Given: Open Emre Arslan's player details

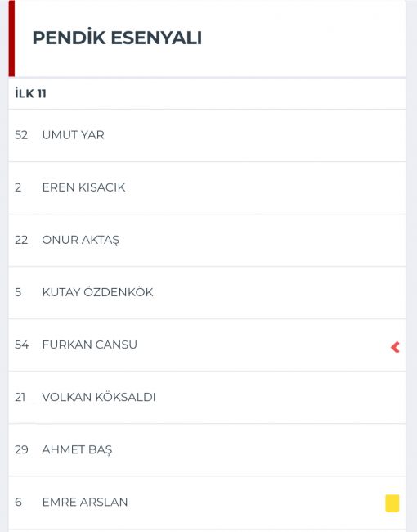Looking at the screenshot, I should (207, 503).
